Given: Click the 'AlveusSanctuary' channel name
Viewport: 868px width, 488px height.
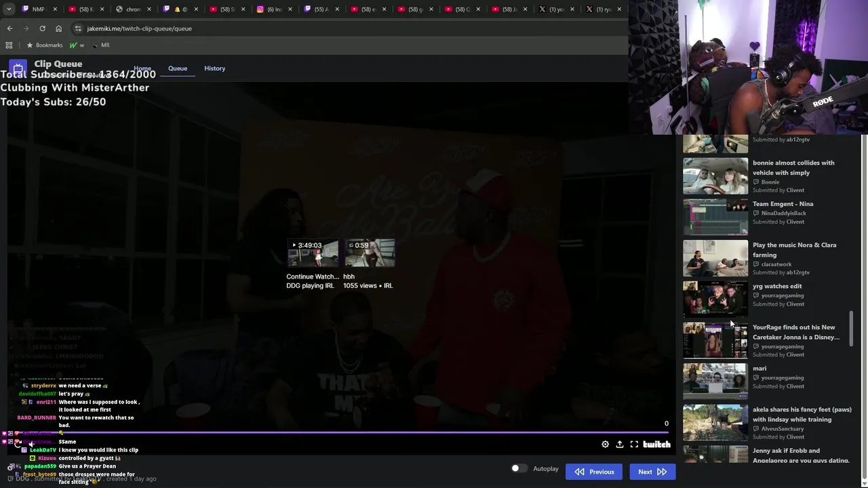Looking at the screenshot, I should [783, 428].
